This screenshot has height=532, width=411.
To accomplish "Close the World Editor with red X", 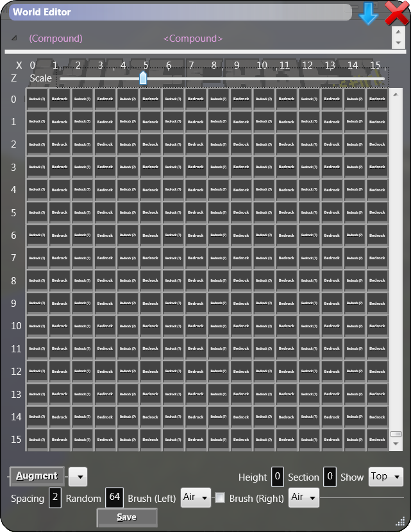I will 397,13.
